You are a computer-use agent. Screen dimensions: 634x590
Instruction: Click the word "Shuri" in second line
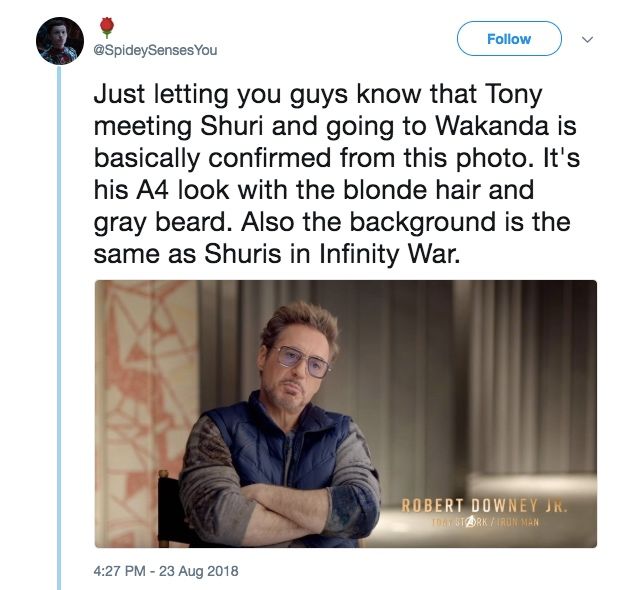pos(232,126)
